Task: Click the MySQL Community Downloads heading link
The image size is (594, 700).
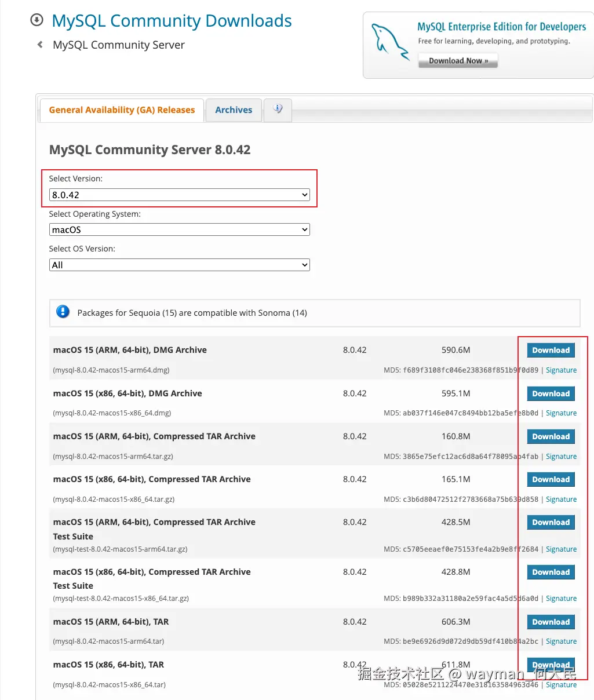Action: 172,21
